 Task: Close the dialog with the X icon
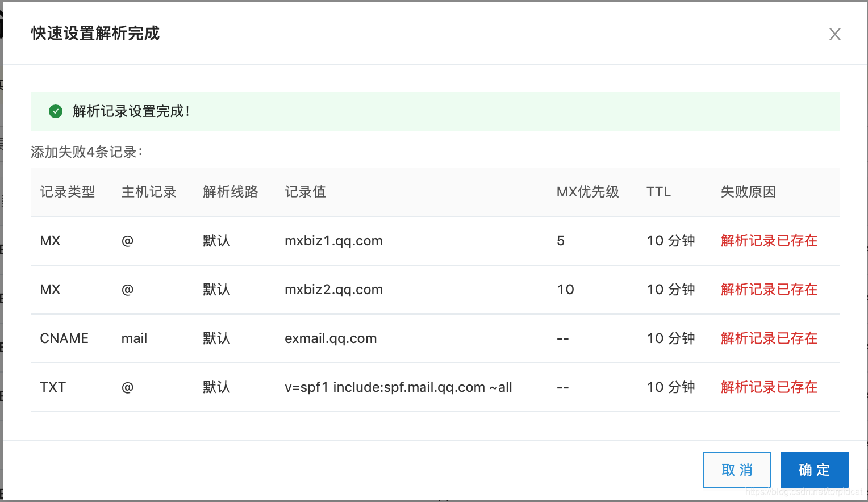click(x=834, y=34)
